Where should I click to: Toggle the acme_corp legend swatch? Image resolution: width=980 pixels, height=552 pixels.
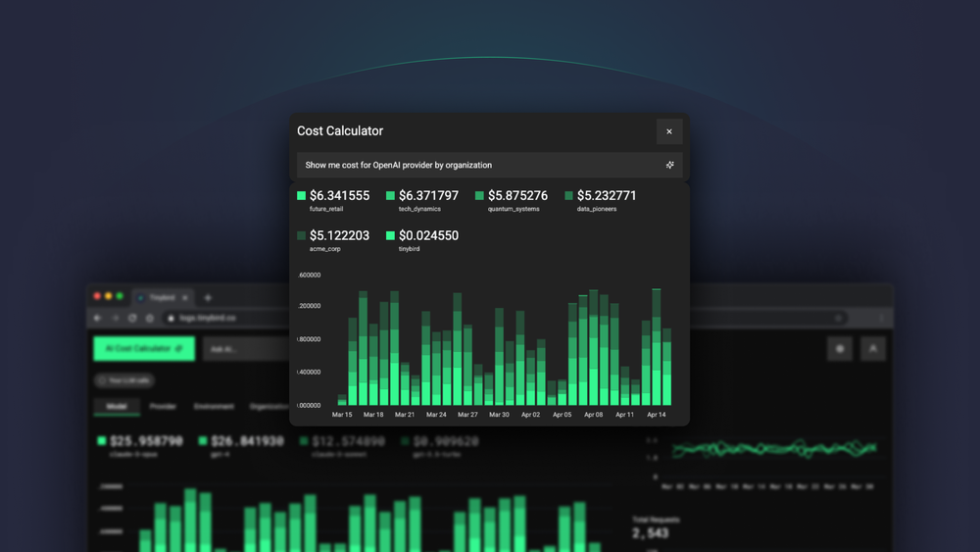tap(302, 235)
